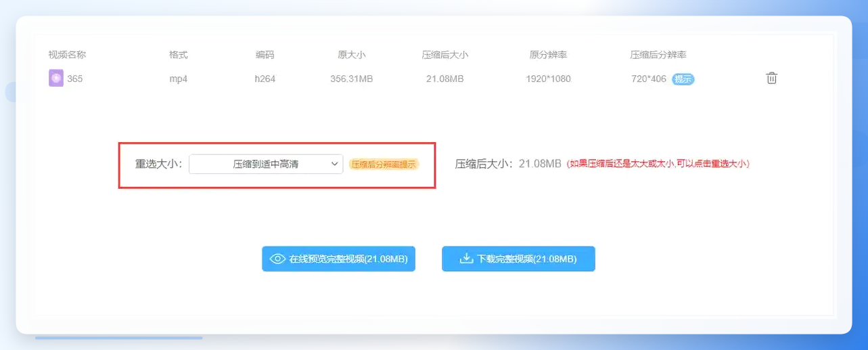Click 下载完整视频(21.08MB) button
The image size is (868, 350).
[518, 259]
